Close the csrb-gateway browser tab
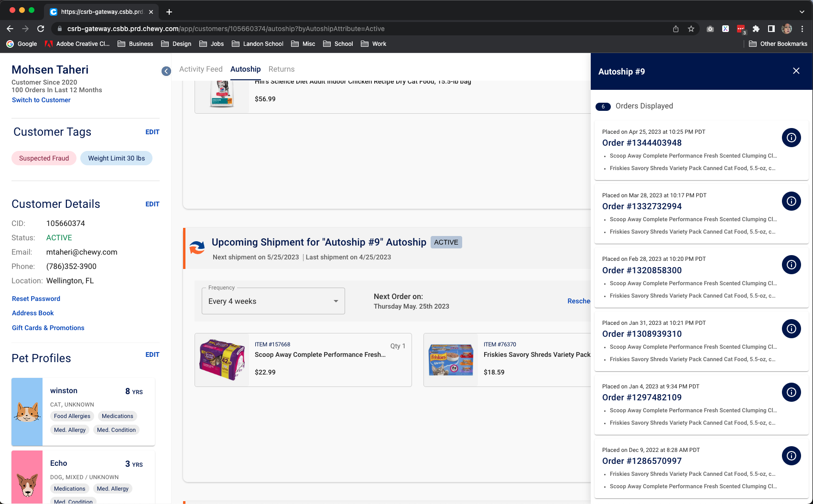Viewport: 813px width, 504px height. 151,12
